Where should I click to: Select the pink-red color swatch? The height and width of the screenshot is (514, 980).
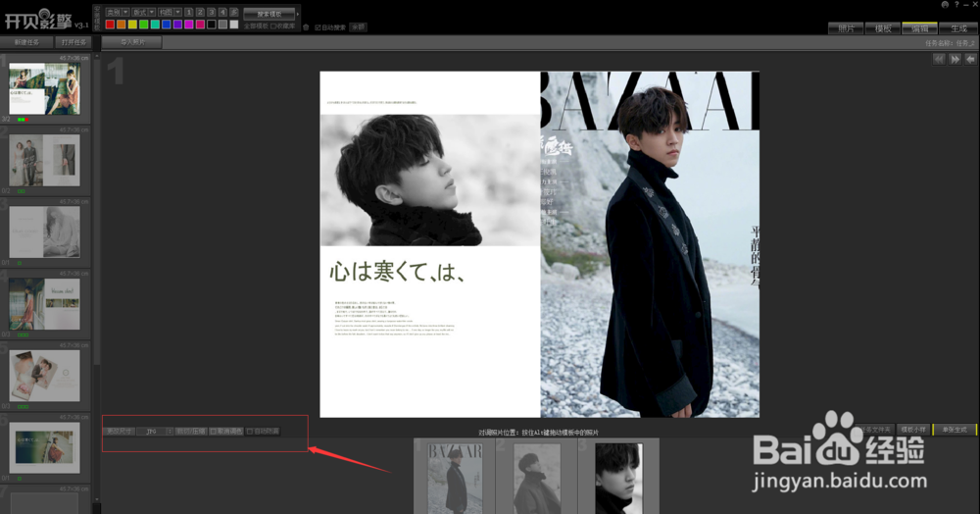pyautogui.click(x=200, y=25)
